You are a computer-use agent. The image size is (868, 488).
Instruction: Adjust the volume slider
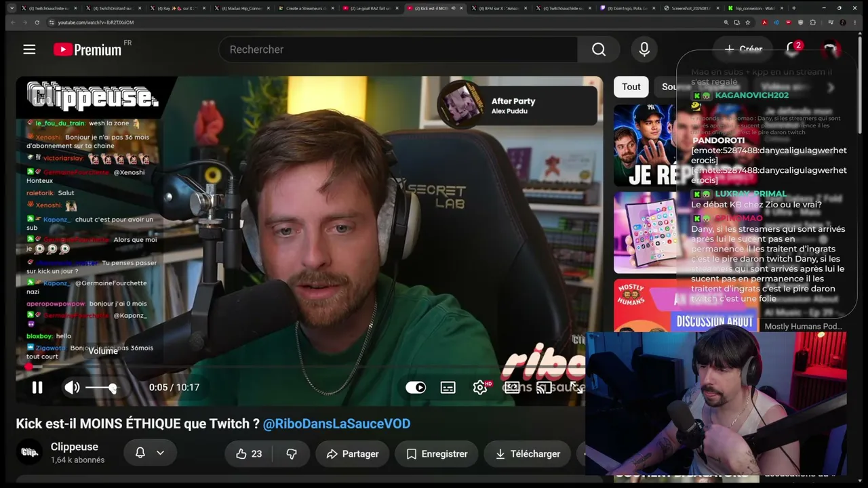[101, 387]
